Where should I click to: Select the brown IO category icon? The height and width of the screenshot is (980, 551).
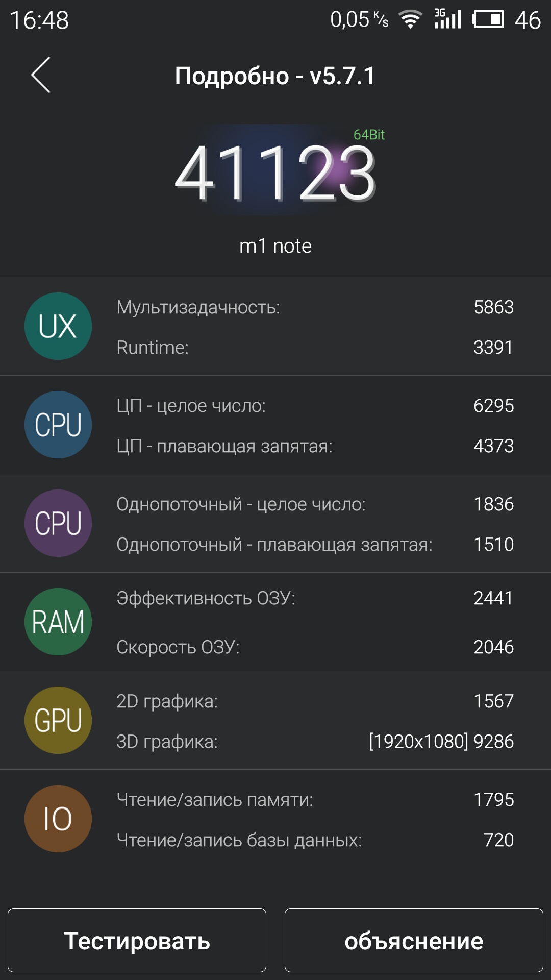[58, 819]
